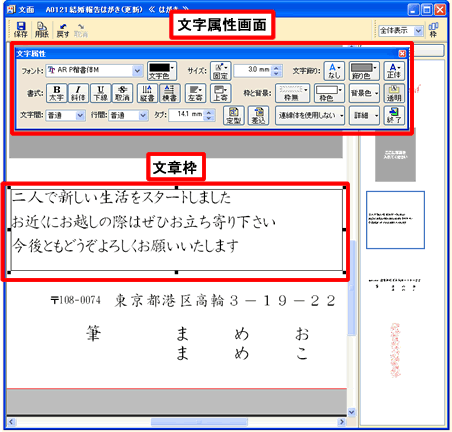Select the 横書 horizontal writing icon

tap(170, 93)
